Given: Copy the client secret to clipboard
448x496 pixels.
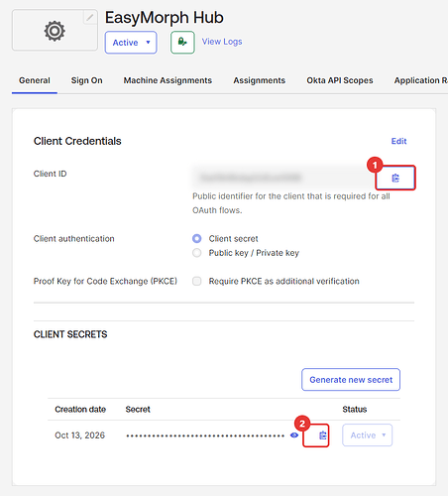Looking at the screenshot, I should click(x=323, y=435).
